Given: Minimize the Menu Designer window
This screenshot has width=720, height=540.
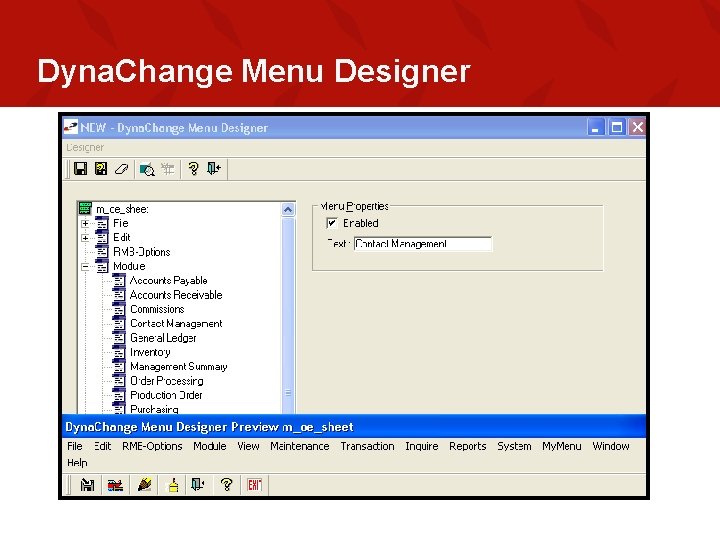Looking at the screenshot, I should click(595, 127).
